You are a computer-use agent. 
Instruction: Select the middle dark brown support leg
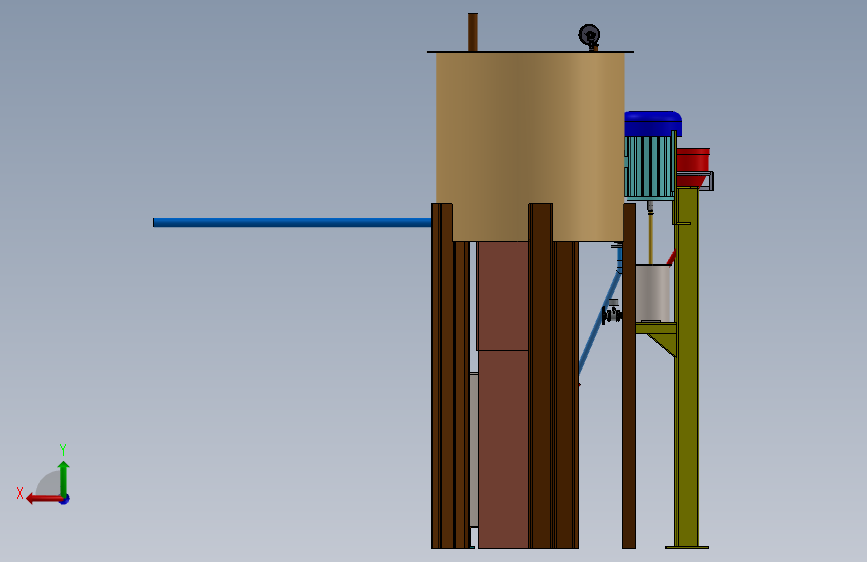point(541,376)
